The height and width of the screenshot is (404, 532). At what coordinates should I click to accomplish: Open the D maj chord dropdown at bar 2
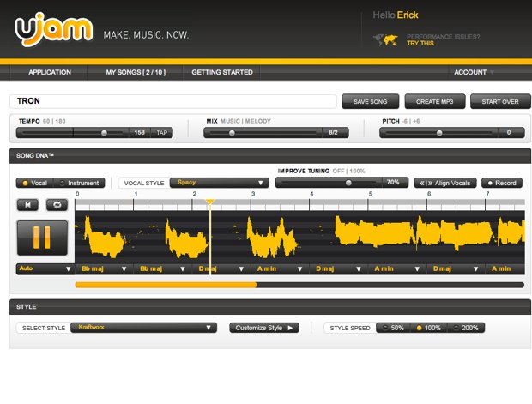(221, 269)
